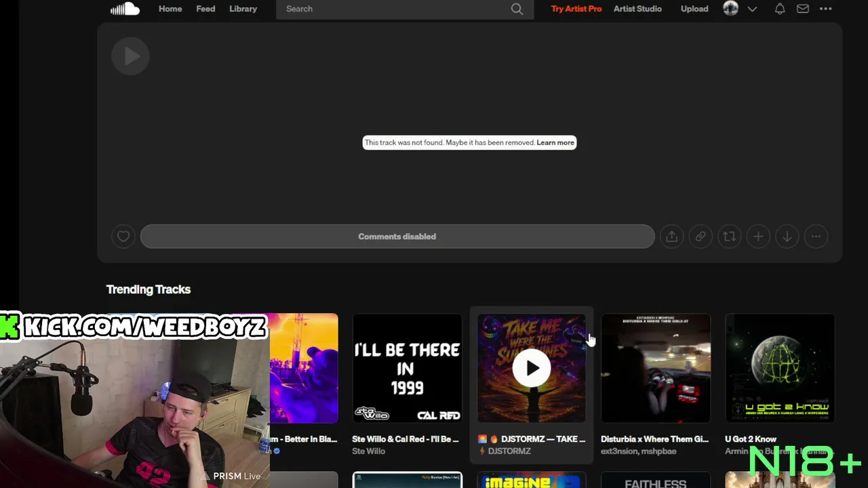The height and width of the screenshot is (488, 868).
Task: Open the DJSTORMZ artist link
Action: coord(509,451)
